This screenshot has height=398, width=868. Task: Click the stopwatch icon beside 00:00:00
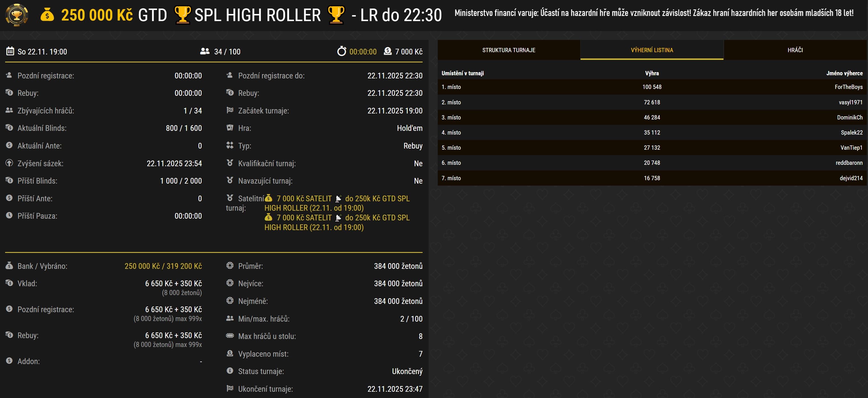pos(341,51)
